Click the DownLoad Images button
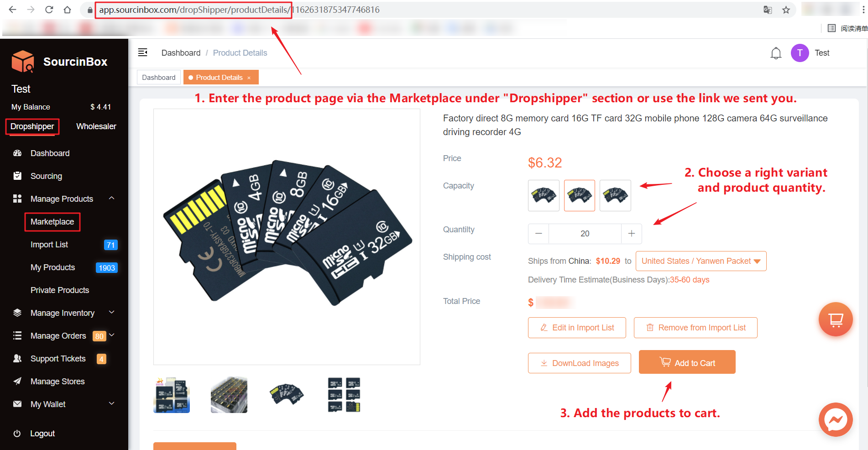Viewport: 868px width, 450px height. point(579,363)
